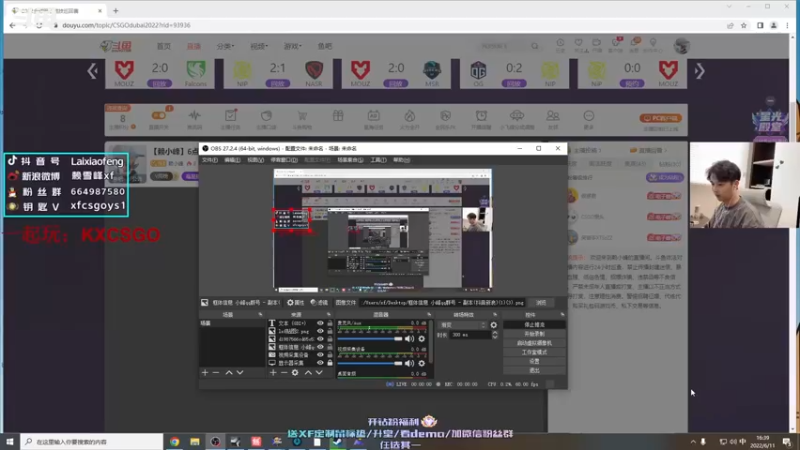Show hidden icons chevron in system tray
800x450 pixels.
[693, 442]
